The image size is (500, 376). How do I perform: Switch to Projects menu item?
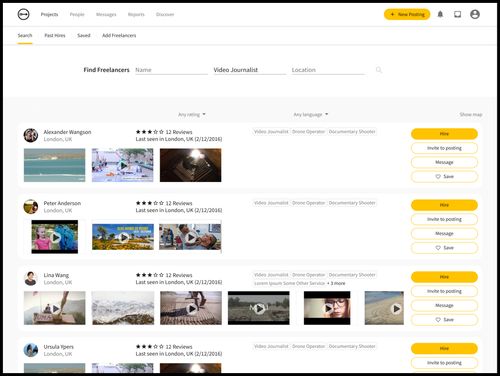pos(49,14)
